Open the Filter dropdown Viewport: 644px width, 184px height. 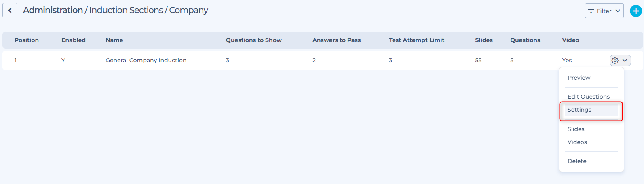[604, 11]
